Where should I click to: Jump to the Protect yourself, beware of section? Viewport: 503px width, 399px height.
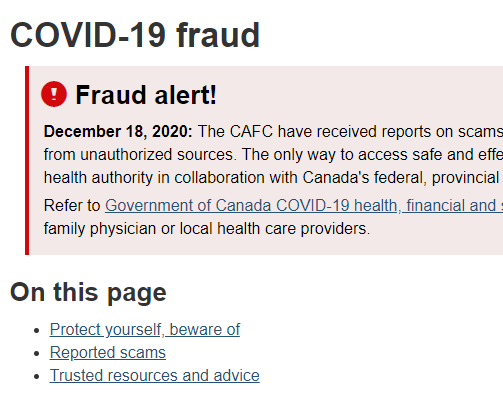click(x=145, y=330)
